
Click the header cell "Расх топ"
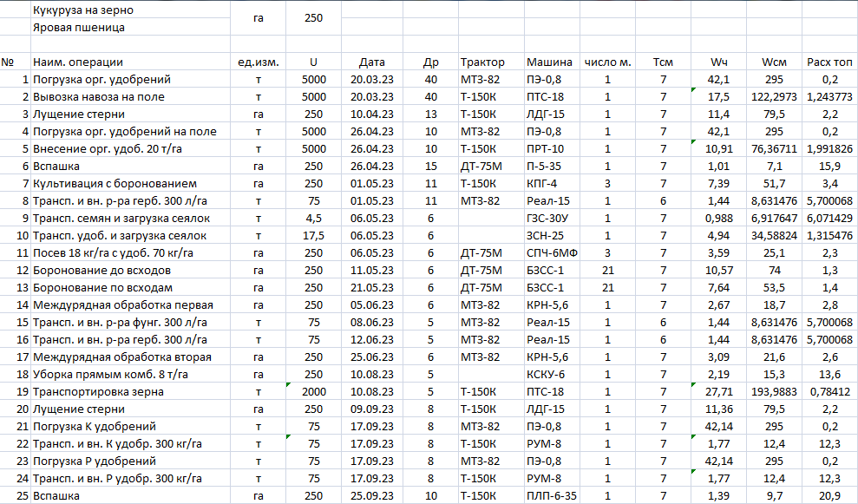[830, 62]
